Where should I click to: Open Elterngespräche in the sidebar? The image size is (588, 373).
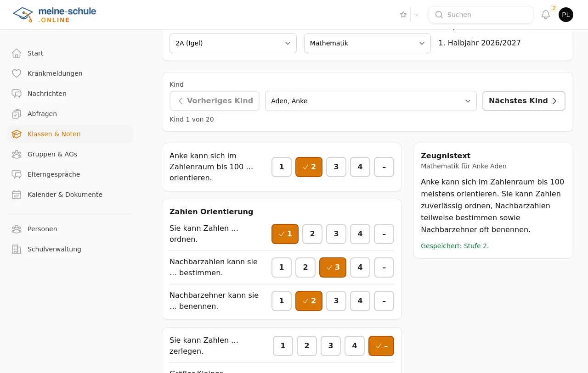[x=70, y=174]
